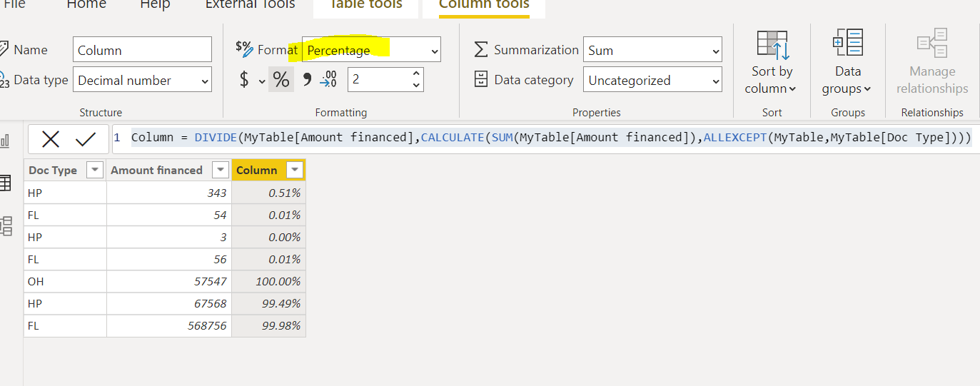Click the cell with value 343
The width and height of the screenshot is (980, 386).
point(169,193)
